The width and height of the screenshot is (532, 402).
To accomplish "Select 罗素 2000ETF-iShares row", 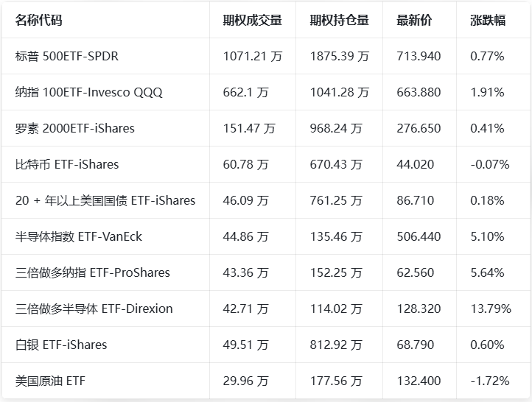I will pyautogui.click(x=74, y=128).
